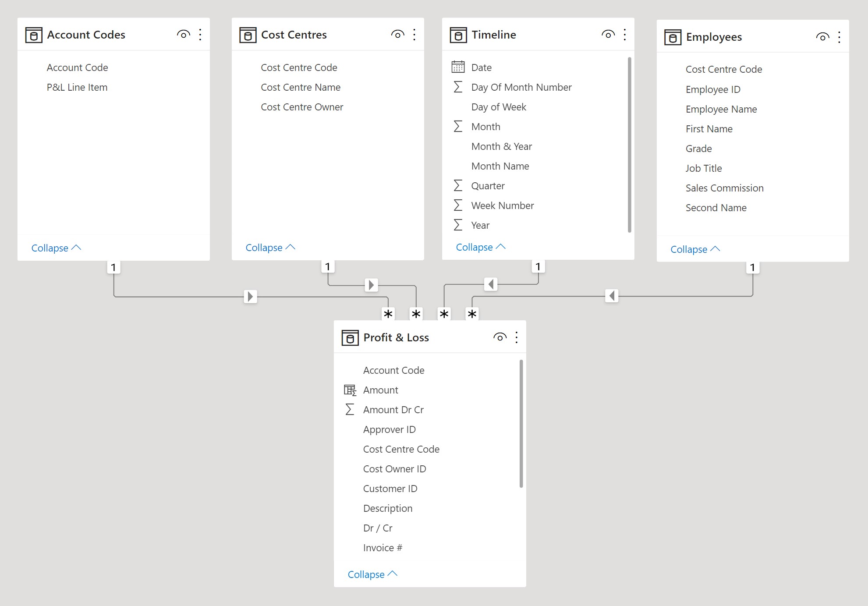Click the Account Codes table icon

34,35
